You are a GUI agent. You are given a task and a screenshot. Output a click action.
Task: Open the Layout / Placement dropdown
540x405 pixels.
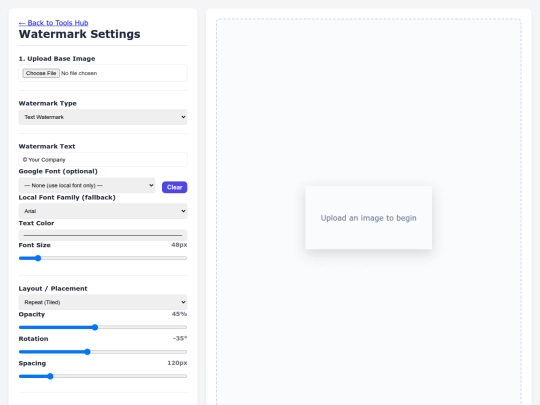103,302
